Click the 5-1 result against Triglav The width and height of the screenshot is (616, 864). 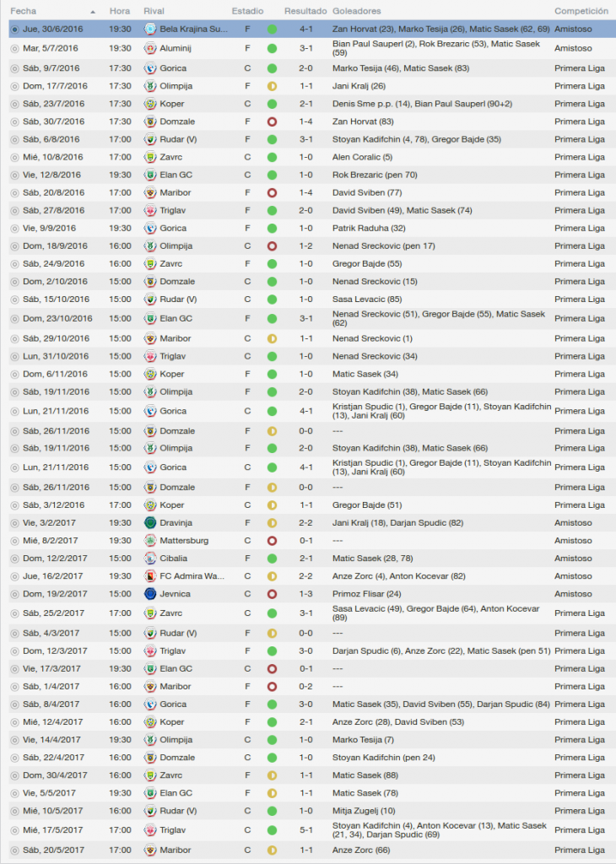[x=305, y=830]
